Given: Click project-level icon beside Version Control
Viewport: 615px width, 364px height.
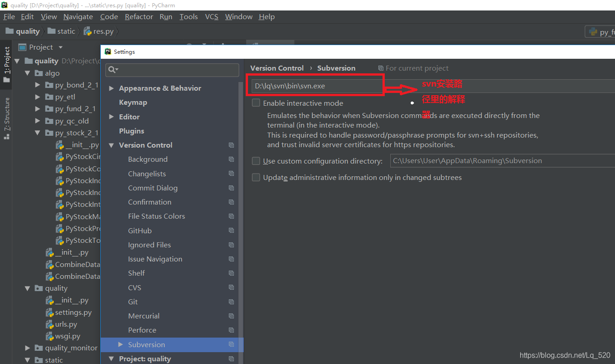Looking at the screenshot, I should (x=231, y=145).
